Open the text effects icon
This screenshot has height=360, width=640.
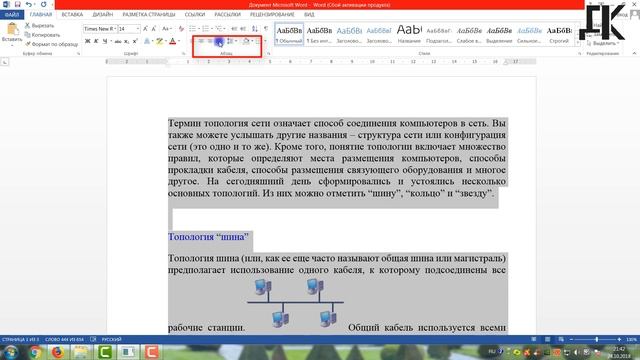click(147, 41)
